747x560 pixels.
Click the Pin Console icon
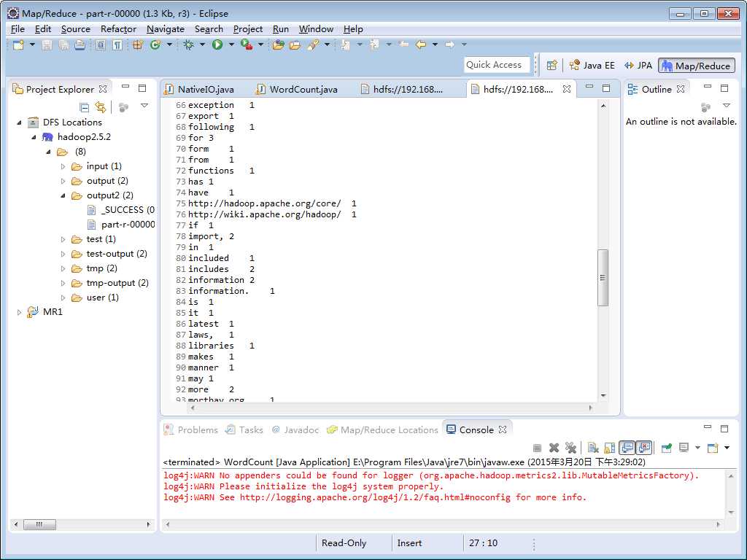click(667, 448)
